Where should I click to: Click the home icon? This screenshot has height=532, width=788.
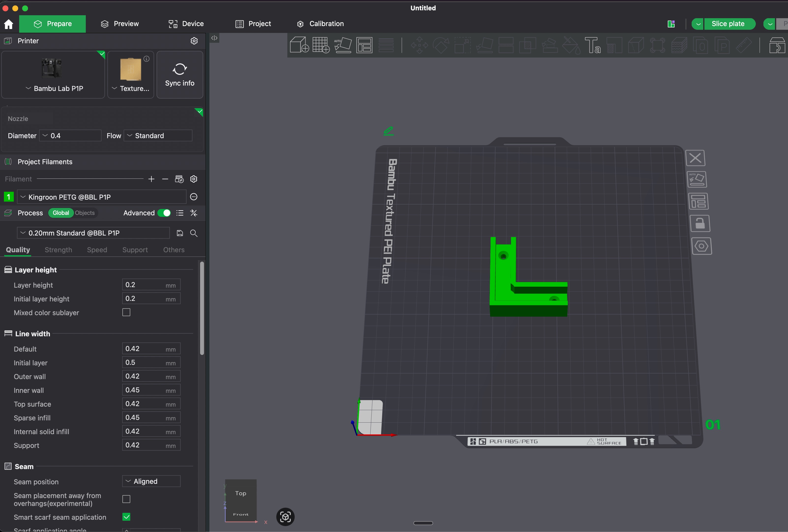8,24
